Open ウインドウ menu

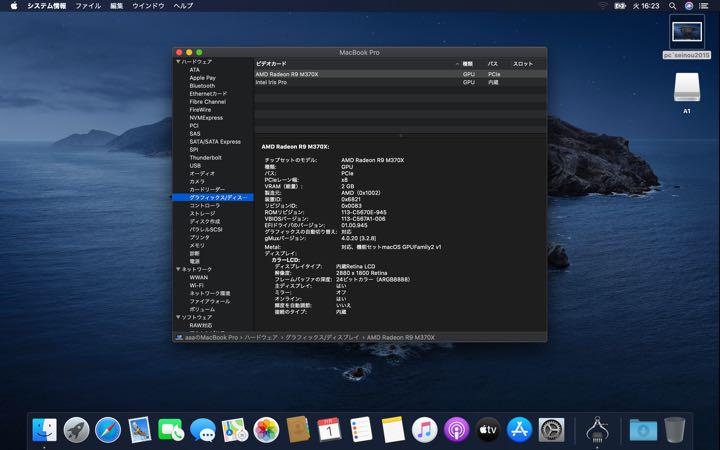click(x=148, y=6)
